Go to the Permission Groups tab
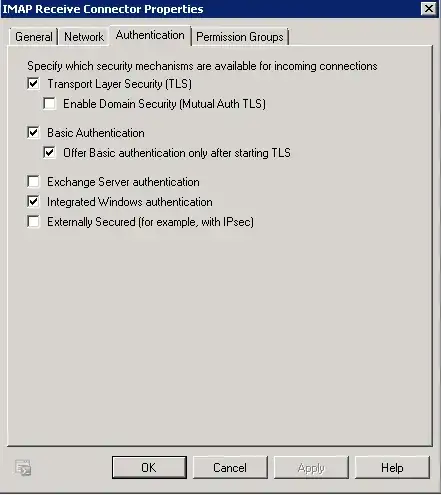The height and width of the screenshot is (495, 441). pos(240,37)
